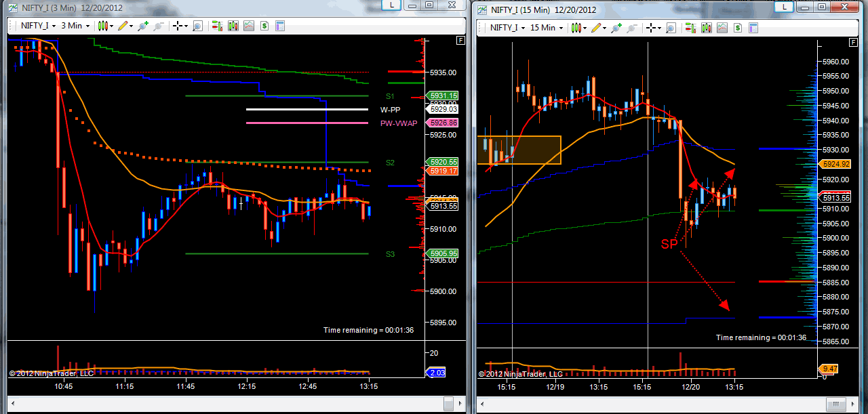This screenshot has width=868, height=414.
Task: Show data box in 15 Min window
Action: (671, 28)
